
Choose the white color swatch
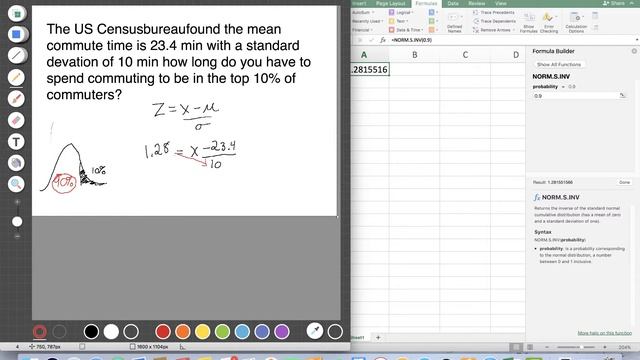coord(111,332)
